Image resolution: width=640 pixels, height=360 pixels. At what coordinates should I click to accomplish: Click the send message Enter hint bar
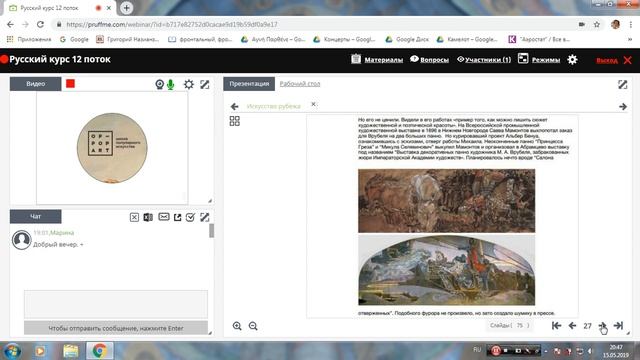coord(116,328)
